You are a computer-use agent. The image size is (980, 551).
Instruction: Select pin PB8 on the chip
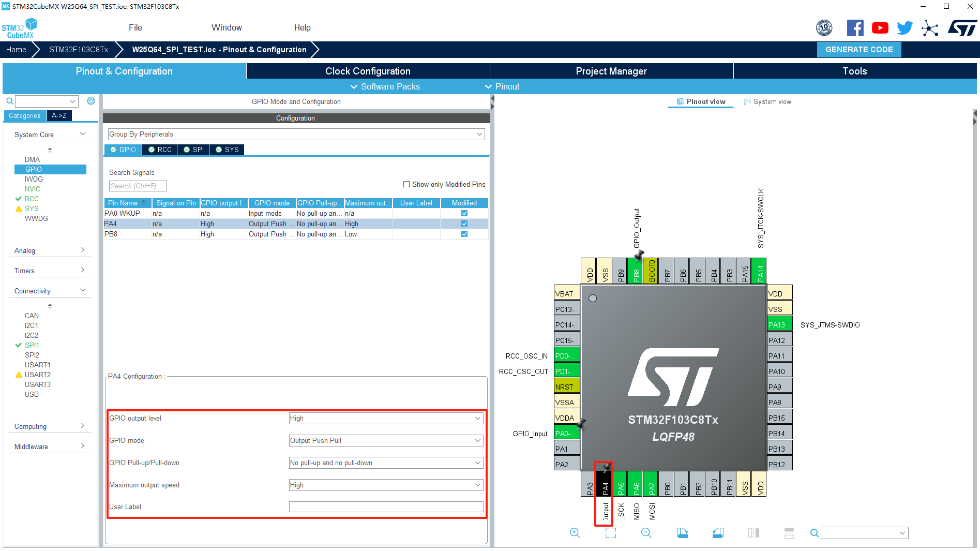click(635, 271)
